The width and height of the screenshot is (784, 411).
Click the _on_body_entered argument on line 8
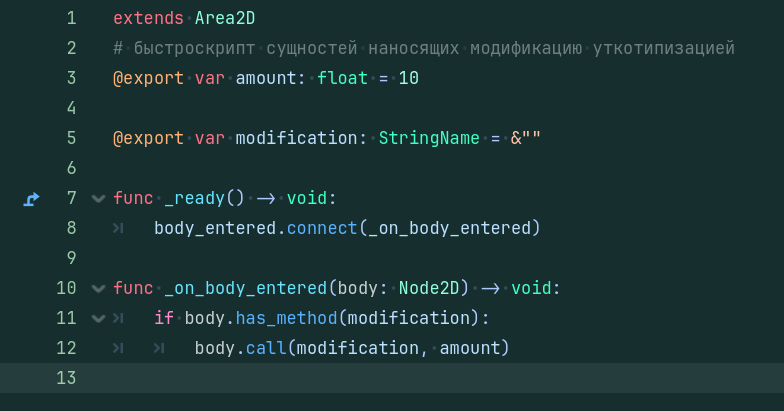tap(450, 228)
